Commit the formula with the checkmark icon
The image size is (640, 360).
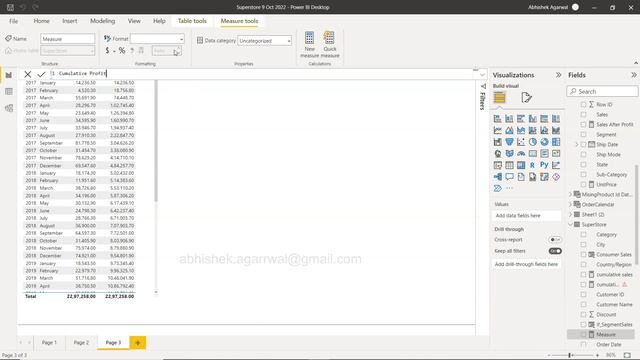41,74
